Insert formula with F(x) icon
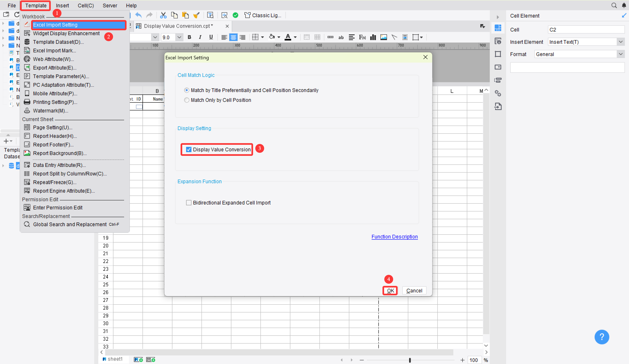 pyautogui.click(x=362, y=37)
